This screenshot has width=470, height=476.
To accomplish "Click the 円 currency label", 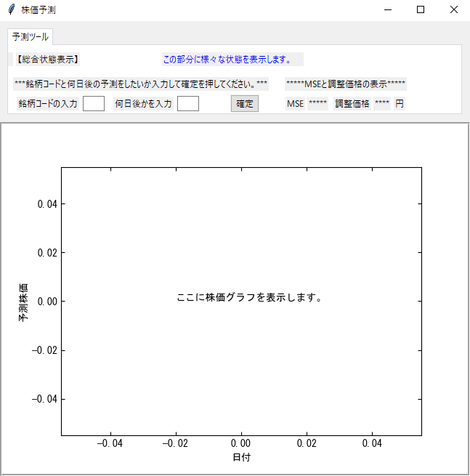I will (400, 104).
